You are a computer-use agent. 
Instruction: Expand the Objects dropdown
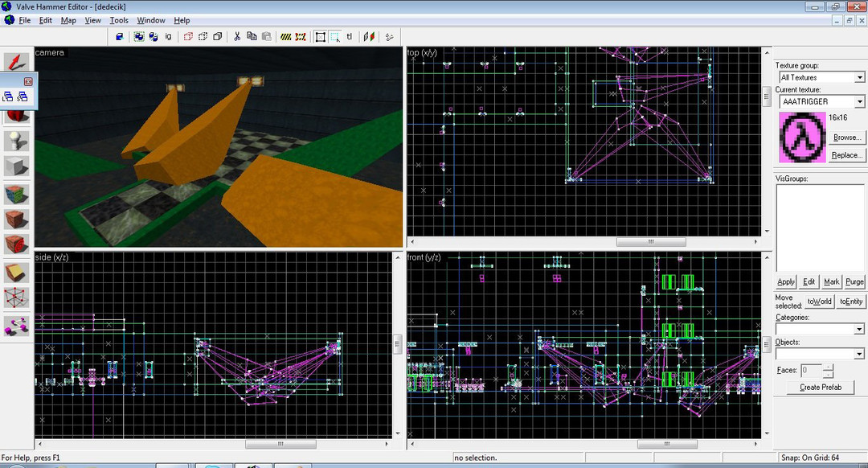(x=859, y=353)
